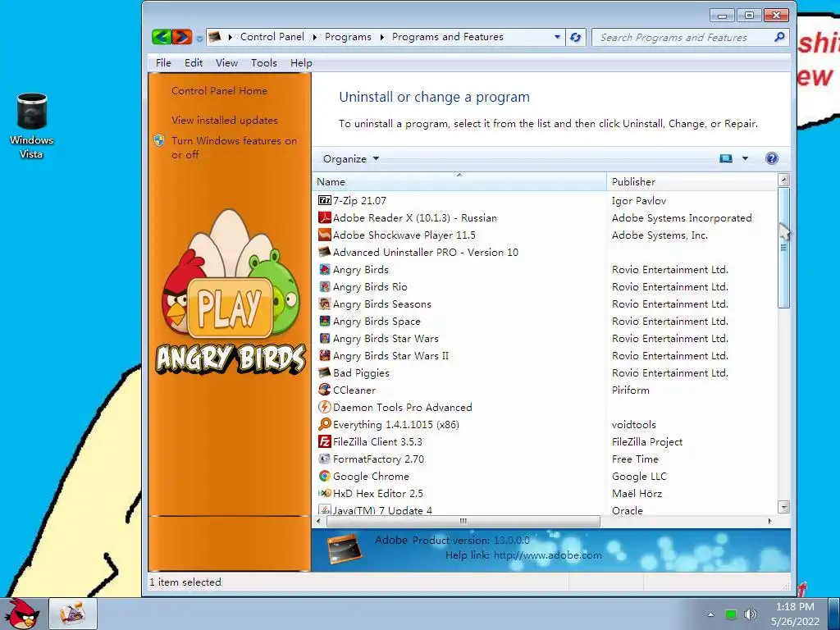Screen dimensions: 840x630
Task: Open the Windows Vista recycle bin desktop icon
Action: click(31, 126)
